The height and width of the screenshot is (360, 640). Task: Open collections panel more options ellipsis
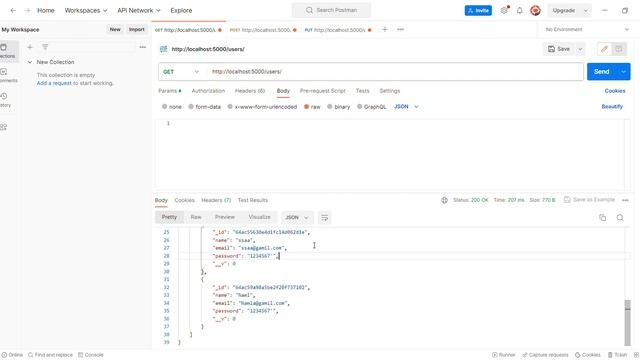(x=142, y=47)
